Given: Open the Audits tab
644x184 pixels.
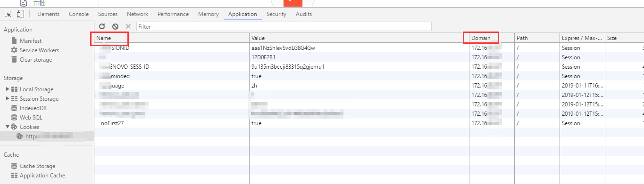Looking at the screenshot, I should (x=304, y=14).
